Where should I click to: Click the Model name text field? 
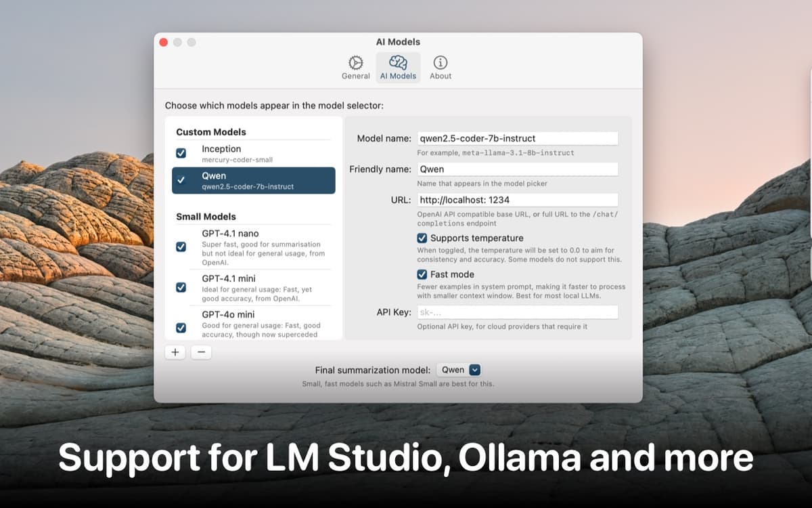tap(517, 138)
